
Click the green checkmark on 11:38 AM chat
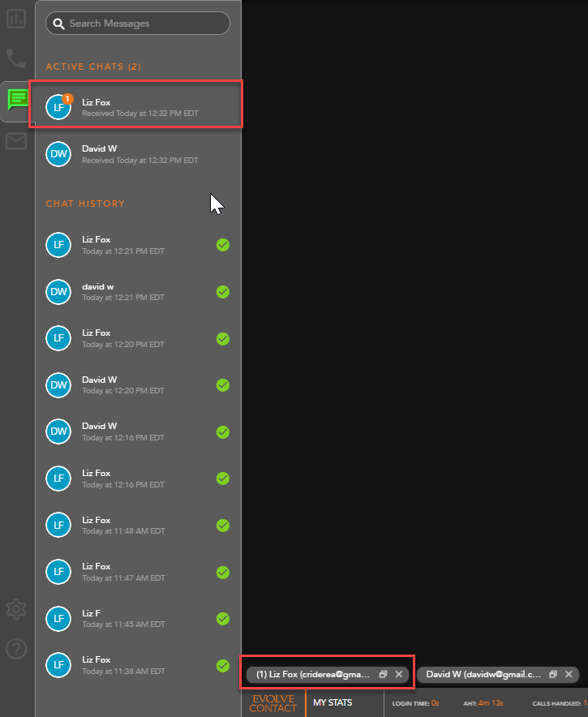point(223,665)
